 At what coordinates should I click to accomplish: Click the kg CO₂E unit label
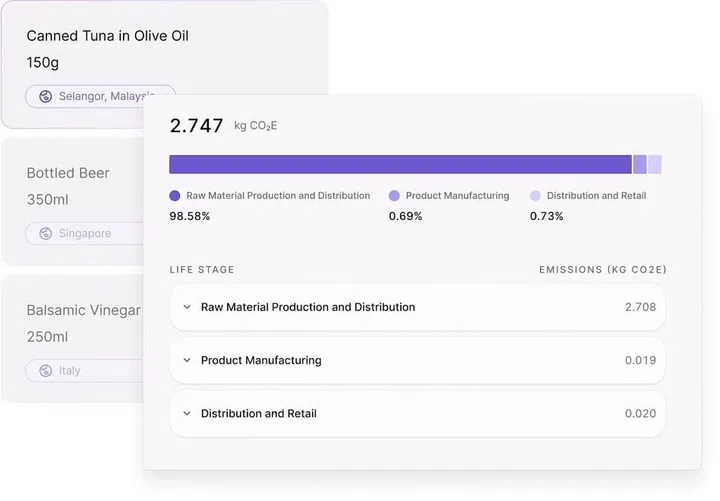click(256, 126)
